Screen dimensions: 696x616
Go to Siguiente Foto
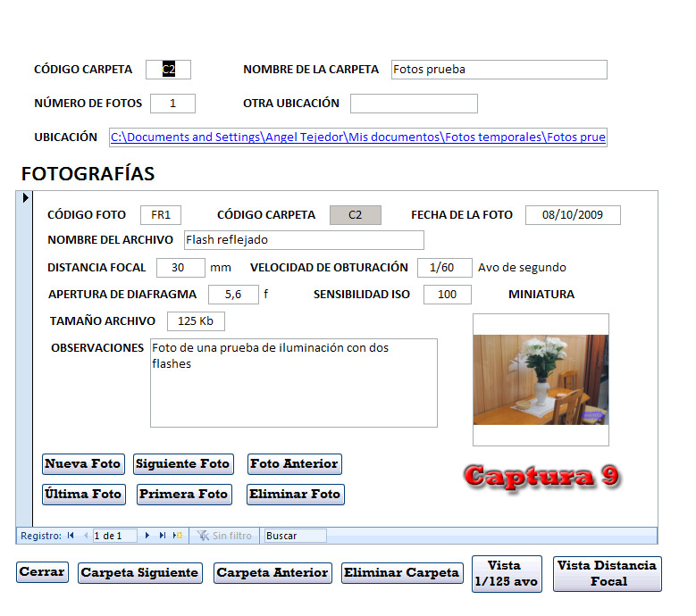(183, 464)
